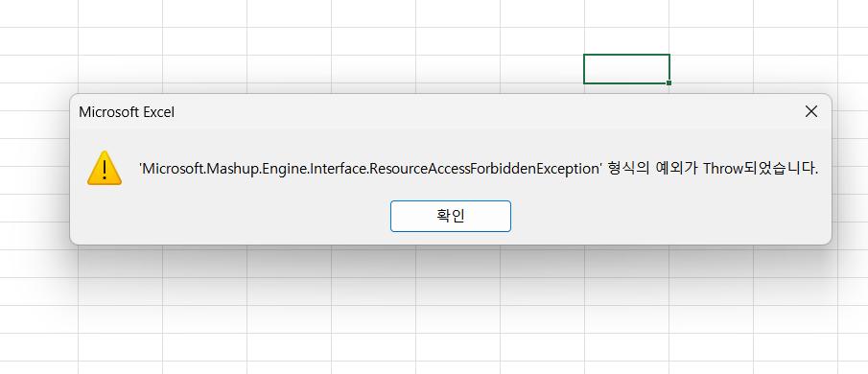Select the green-outlined active spreadsheet cell

point(626,69)
